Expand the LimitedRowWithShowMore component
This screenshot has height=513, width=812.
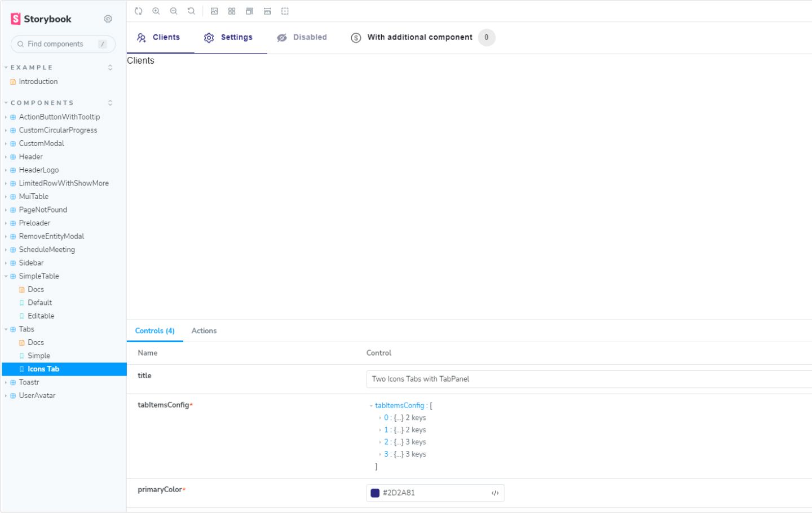click(x=64, y=183)
